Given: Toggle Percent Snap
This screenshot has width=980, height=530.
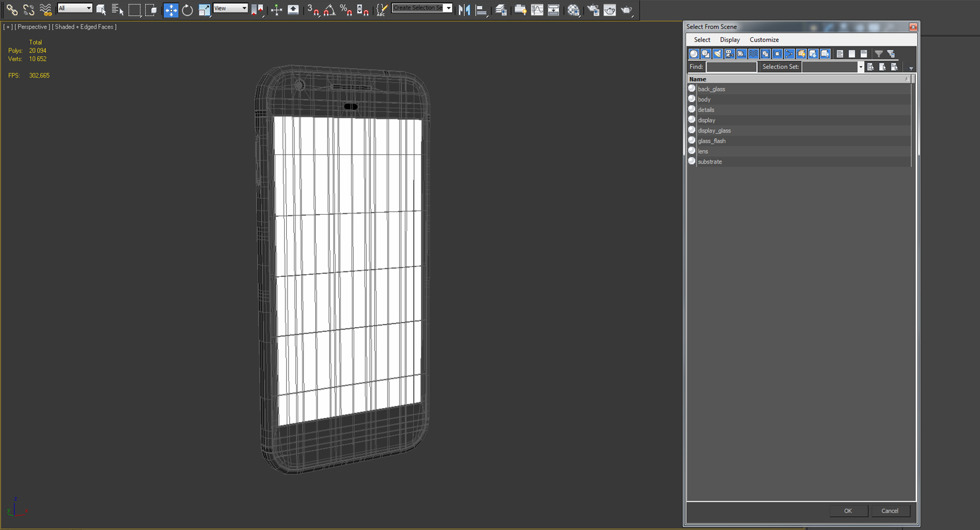Looking at the screenshot, I should pos(346,10).
